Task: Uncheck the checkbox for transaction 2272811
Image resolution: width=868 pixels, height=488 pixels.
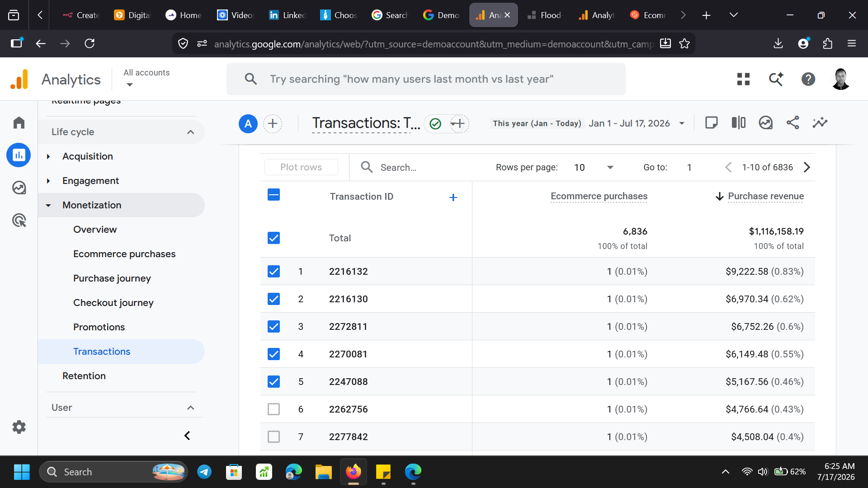Action: coord(274,326)
